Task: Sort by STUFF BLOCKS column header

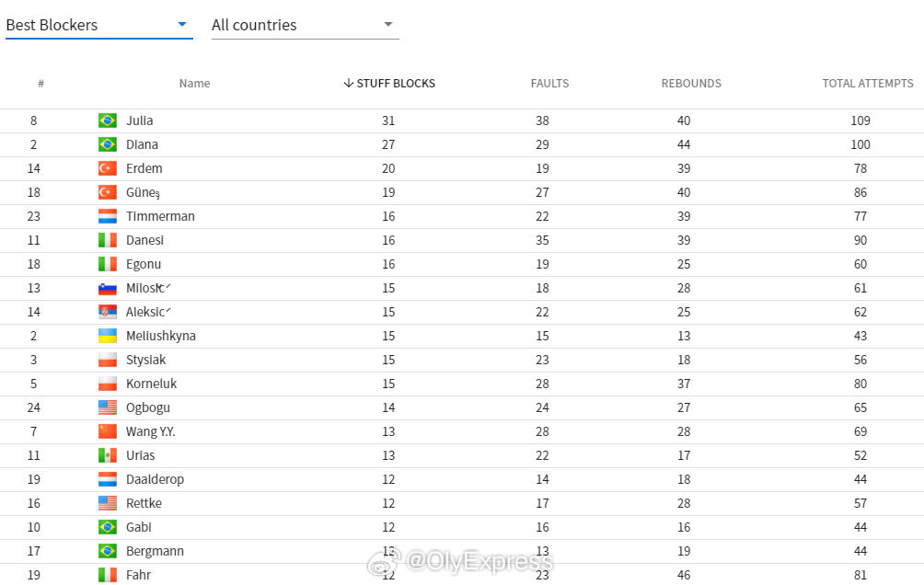Action: 389,84
